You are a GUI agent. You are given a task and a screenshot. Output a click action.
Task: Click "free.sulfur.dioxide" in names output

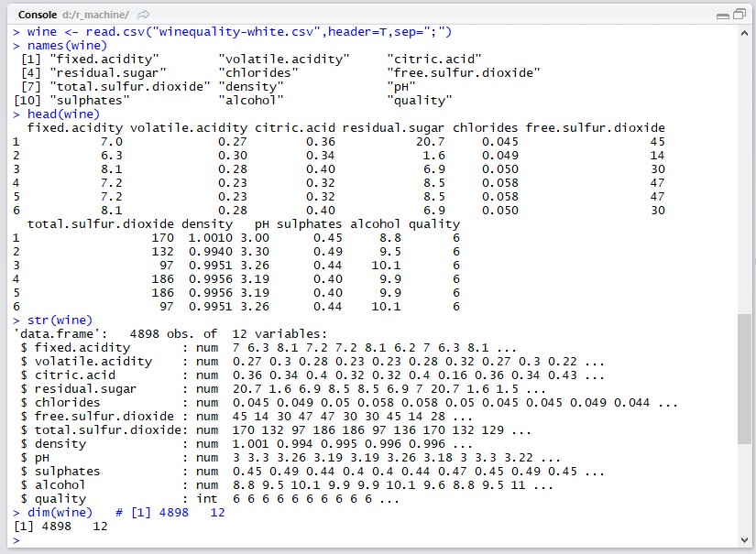pos(464,73)
